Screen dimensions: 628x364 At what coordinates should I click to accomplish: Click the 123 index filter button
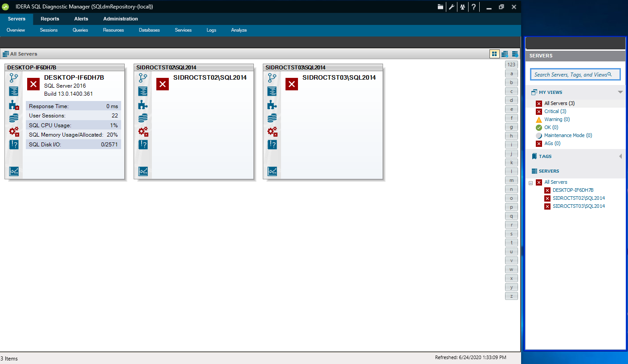click(511, 65)
